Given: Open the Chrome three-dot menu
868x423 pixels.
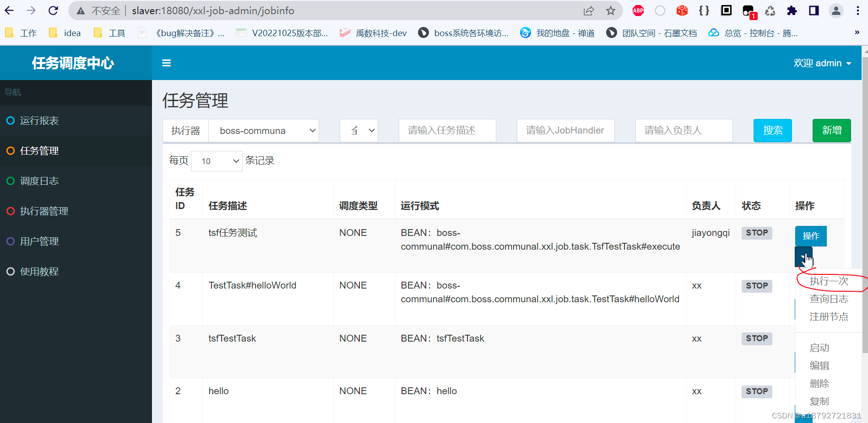Looking at the screenshot, I should pyautogui.click(x=858, y=11).
